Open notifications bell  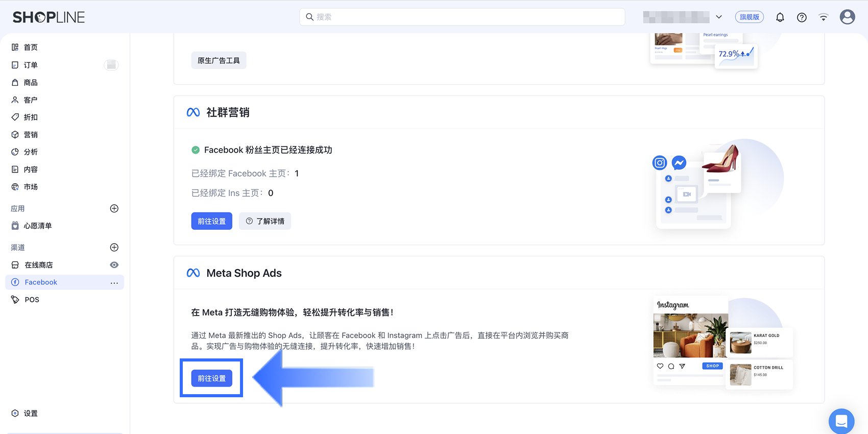pos(780,17)
